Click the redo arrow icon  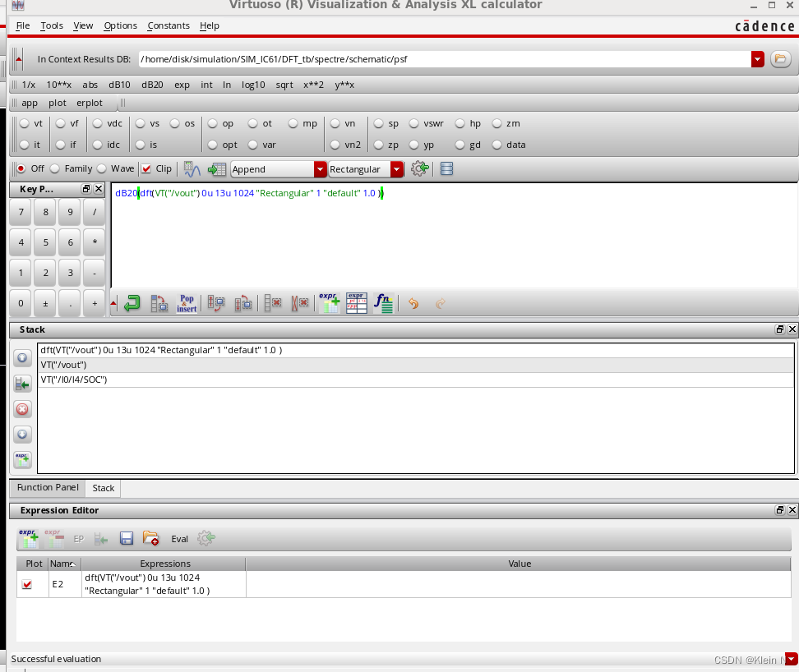click(x=441, y=303)
